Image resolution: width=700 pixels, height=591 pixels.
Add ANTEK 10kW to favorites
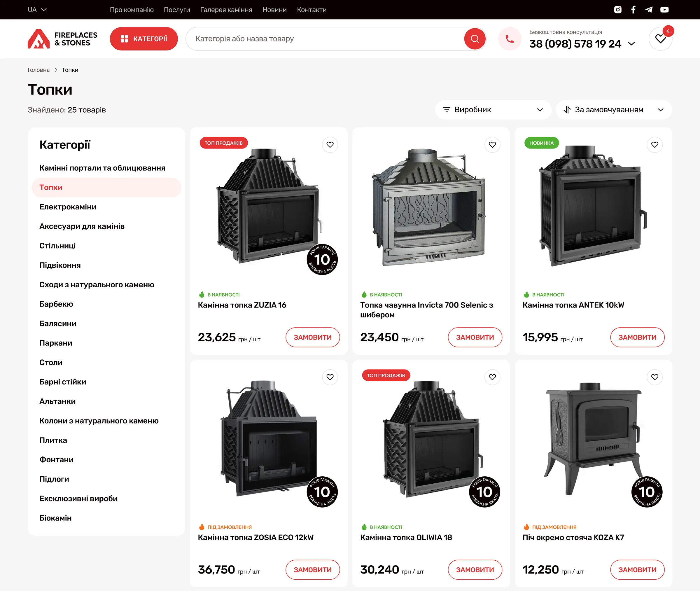click(655, 145)
